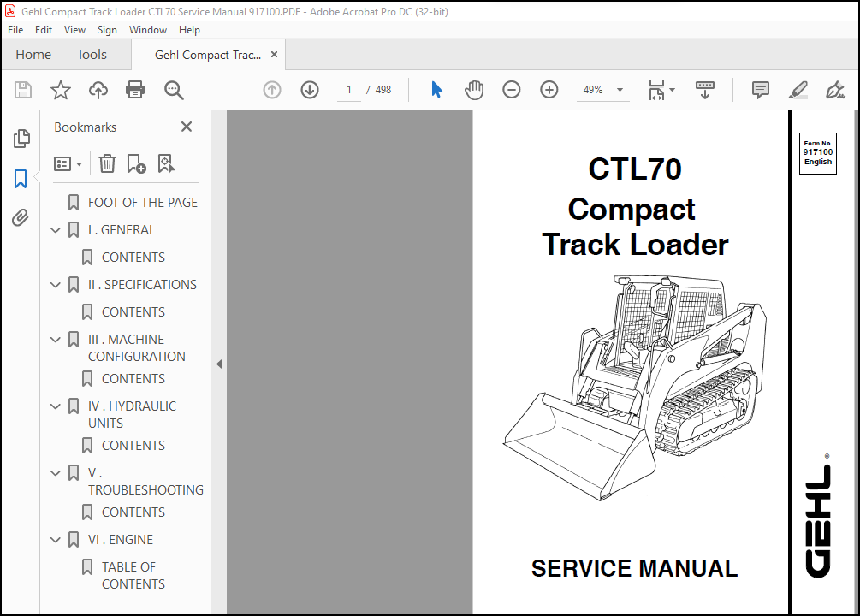Screen dimensions: 860x616
Task: Close the Gehl Compact Trac... tab
Action: [274, 54]
